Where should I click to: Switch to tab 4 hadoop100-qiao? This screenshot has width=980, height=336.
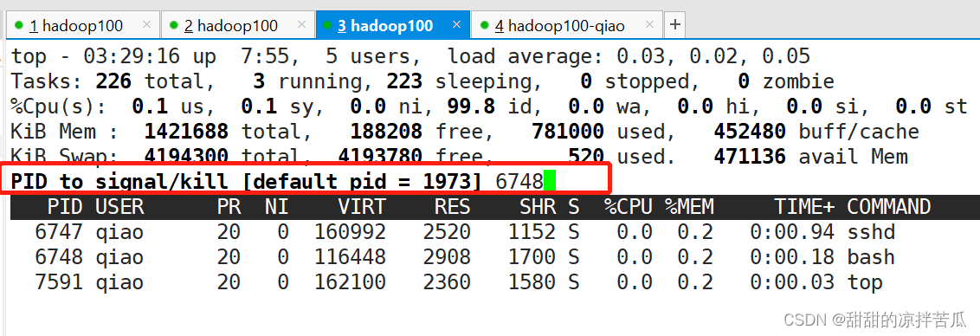[565, 25]
